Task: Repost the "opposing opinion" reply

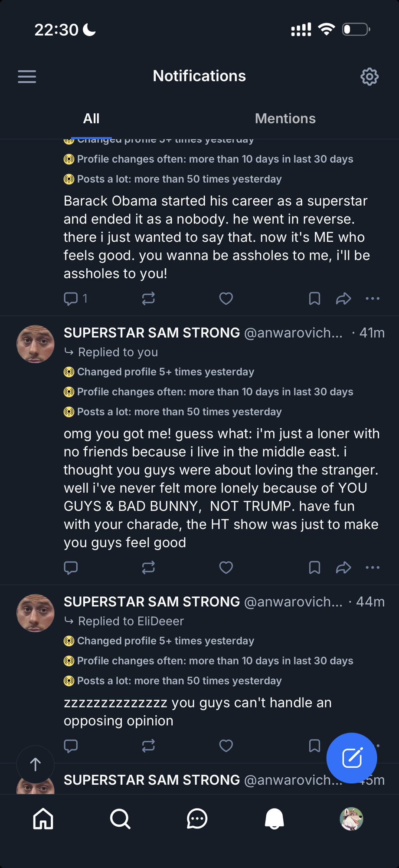Action: tap(148, 746)
